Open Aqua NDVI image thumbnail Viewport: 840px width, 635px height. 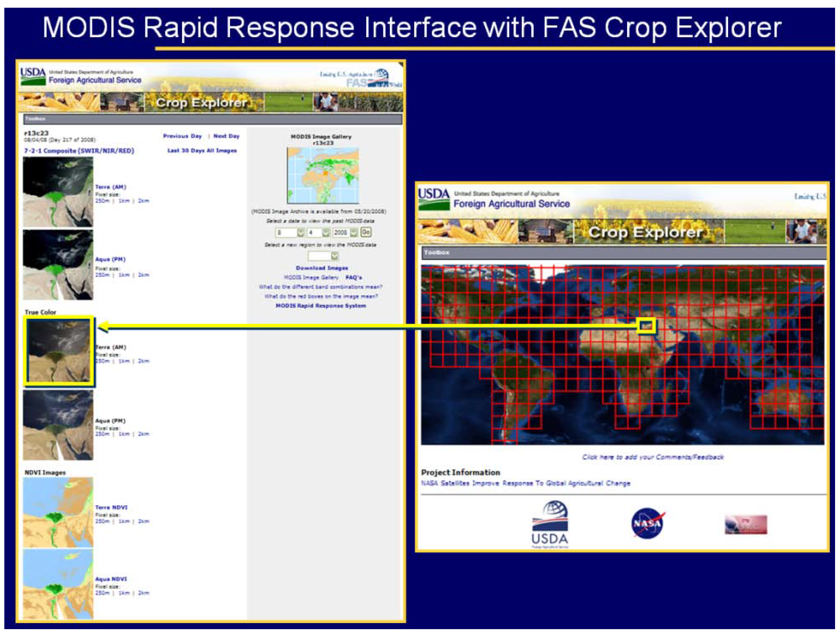tap(58, 584)
